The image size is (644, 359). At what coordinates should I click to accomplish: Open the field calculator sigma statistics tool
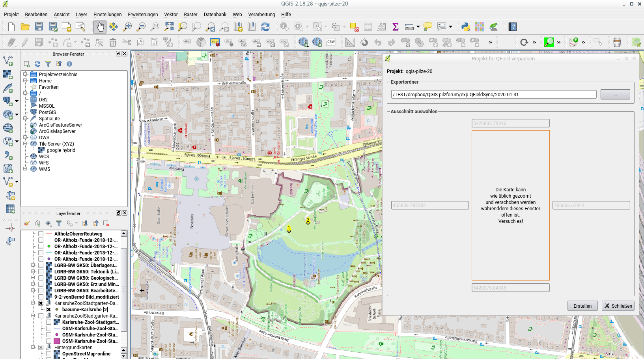coord(395,27)
